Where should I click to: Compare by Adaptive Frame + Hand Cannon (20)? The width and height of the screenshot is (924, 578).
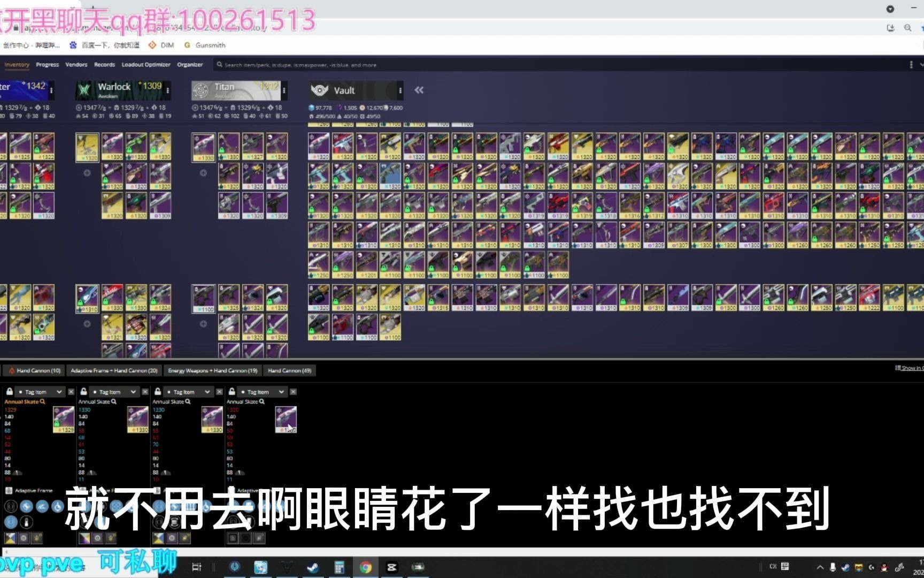tap(114, 370)
